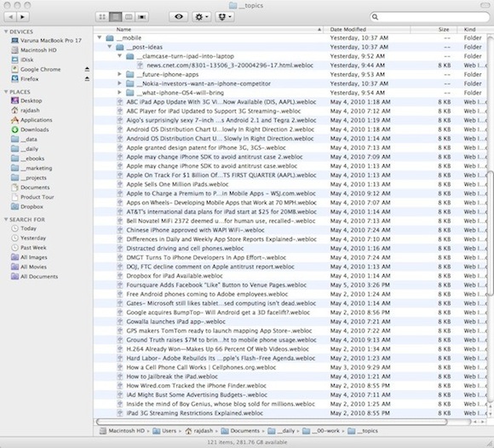
Task: Open Downloads from the sidebar
Action: (x=30, y=129)
